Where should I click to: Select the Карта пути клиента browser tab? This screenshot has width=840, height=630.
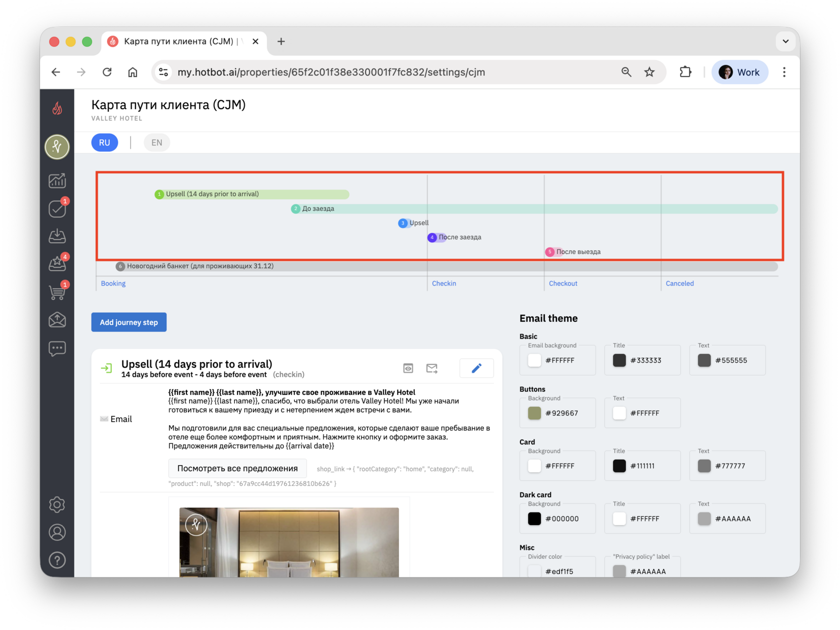pyautogui.click(x=183, y=41)
